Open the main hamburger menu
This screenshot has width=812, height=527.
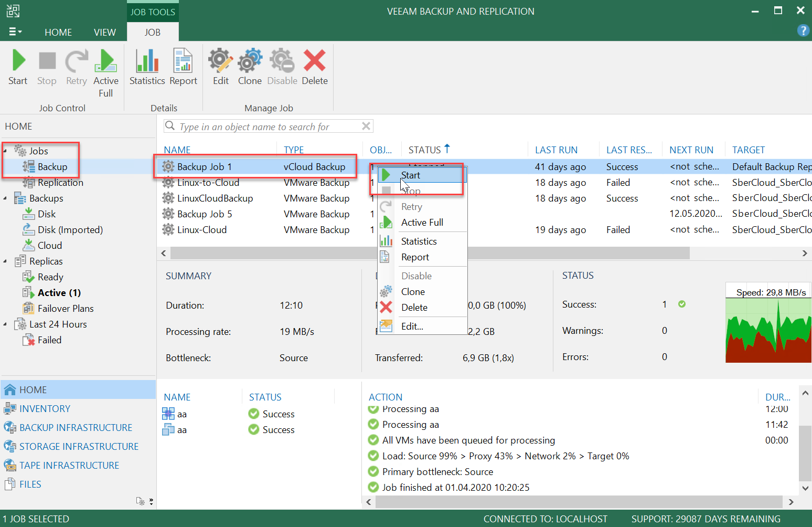point(15,32)
